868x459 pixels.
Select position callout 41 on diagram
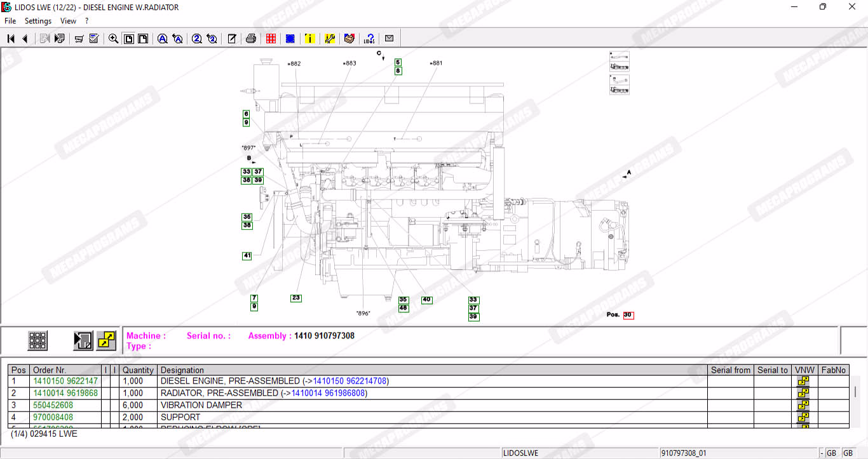[247, 256]
